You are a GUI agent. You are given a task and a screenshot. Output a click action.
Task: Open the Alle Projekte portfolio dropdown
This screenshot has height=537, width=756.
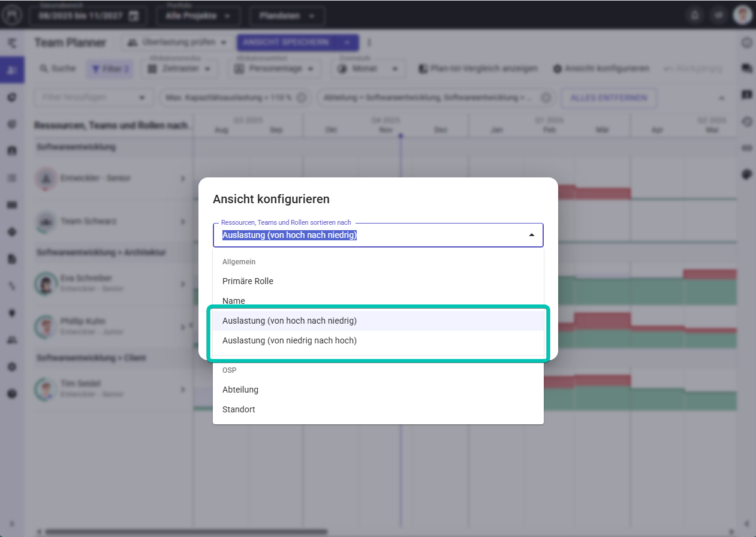198,16
